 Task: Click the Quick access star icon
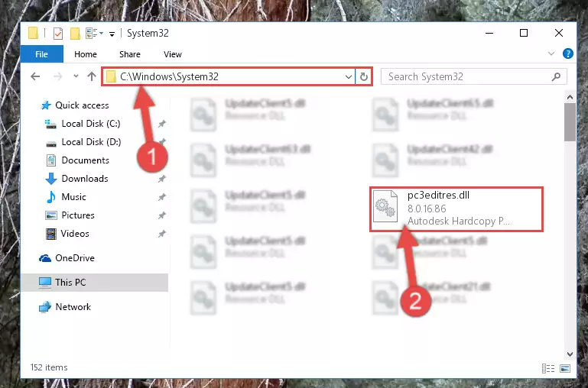[x=46, y=105]
